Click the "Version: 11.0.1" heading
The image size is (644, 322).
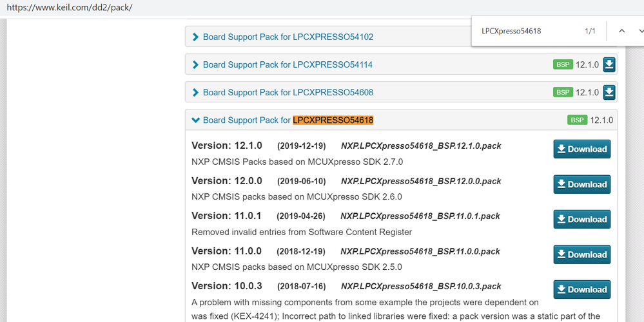click(x=226, y=216)
